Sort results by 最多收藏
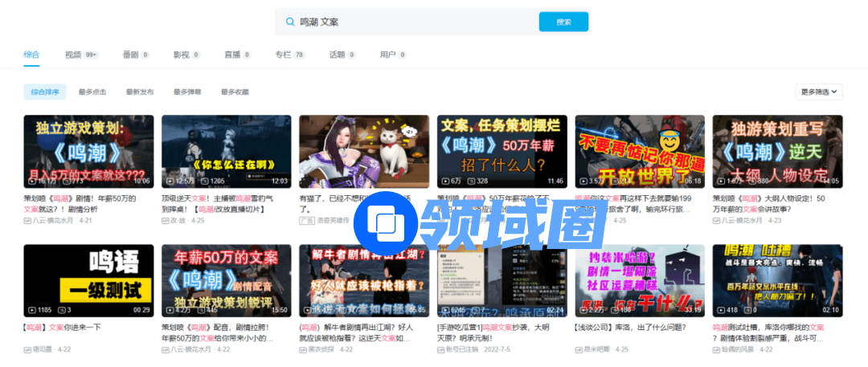868x367 pixels. [x=235, y=92]
